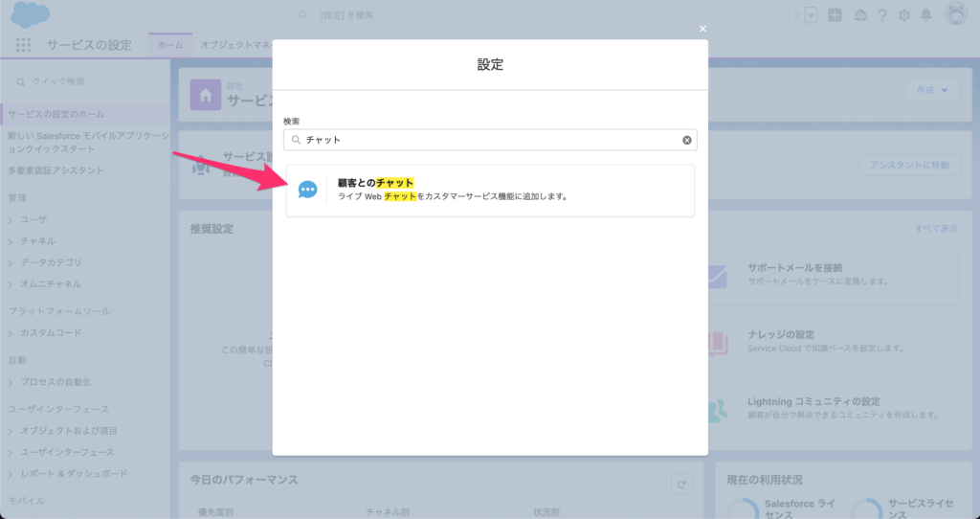980x519 pixels.
Task: Click the チャネル別 column label
Action: point(388,512)
